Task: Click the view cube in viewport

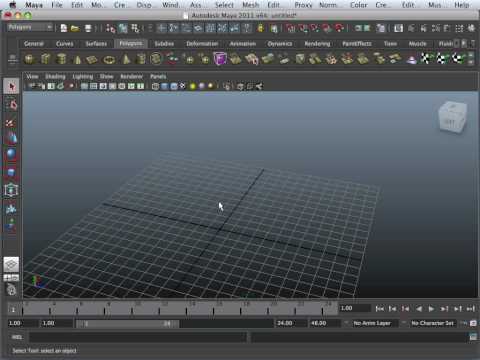Action: pos(452,118)
